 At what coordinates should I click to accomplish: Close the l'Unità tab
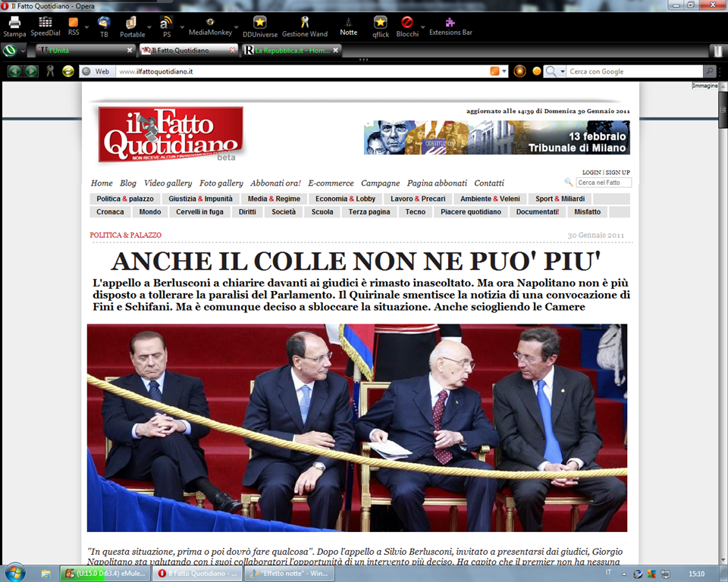click(130, 50)
